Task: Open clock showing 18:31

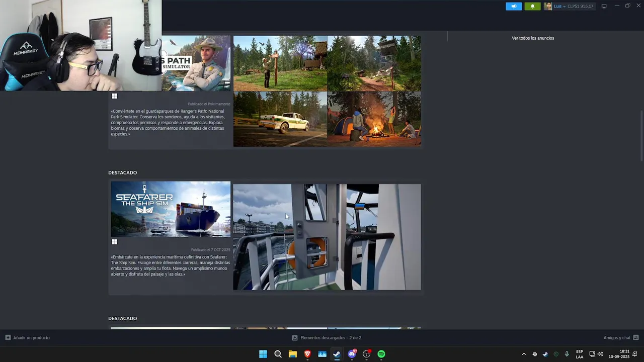Action: point(619,354)
